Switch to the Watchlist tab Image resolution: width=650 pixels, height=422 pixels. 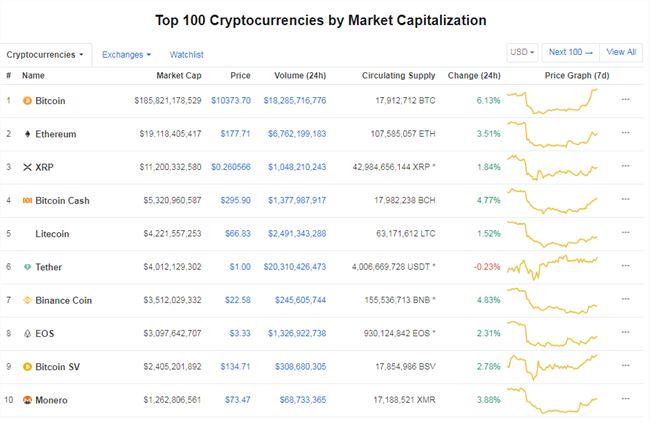click(x=187, y=55)
